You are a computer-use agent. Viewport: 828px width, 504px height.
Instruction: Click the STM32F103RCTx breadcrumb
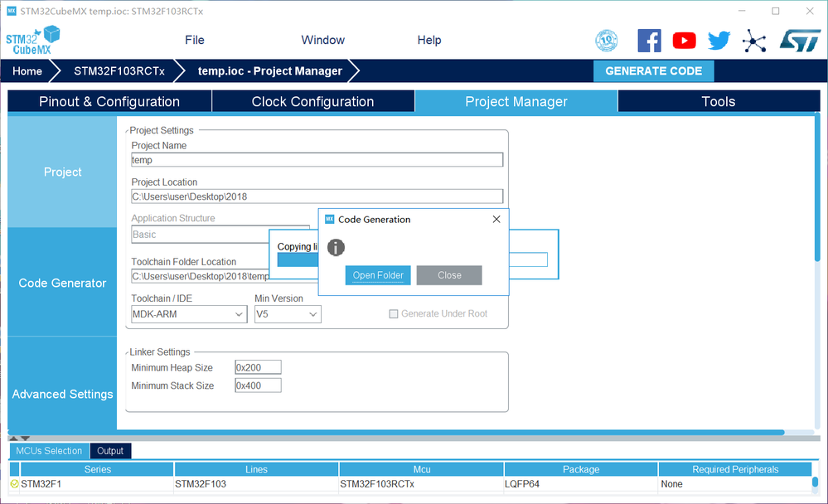[x=119, y=70]
